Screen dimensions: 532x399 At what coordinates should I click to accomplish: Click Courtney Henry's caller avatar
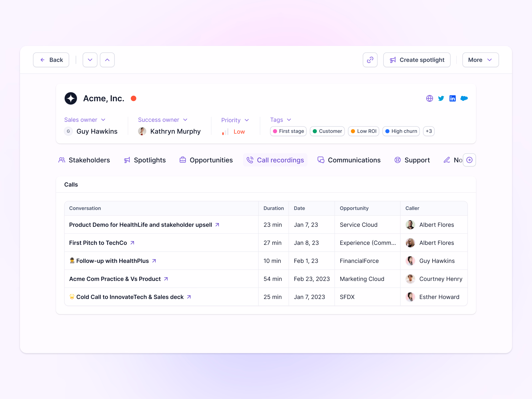click(410, 279)
